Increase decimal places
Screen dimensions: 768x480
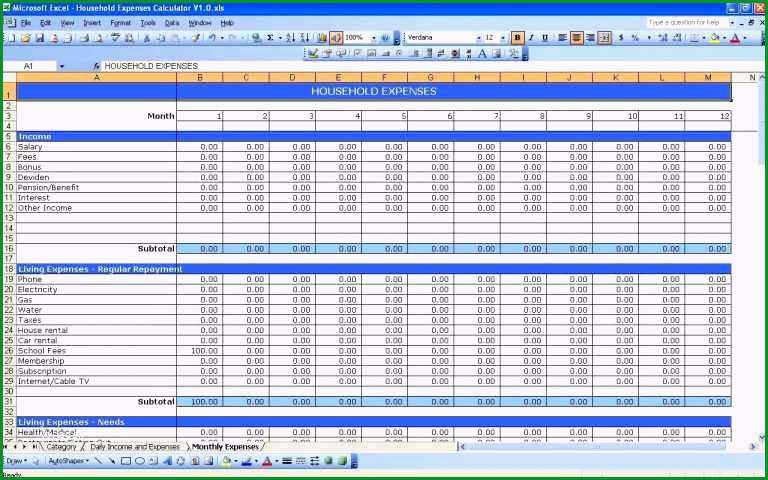663,38
